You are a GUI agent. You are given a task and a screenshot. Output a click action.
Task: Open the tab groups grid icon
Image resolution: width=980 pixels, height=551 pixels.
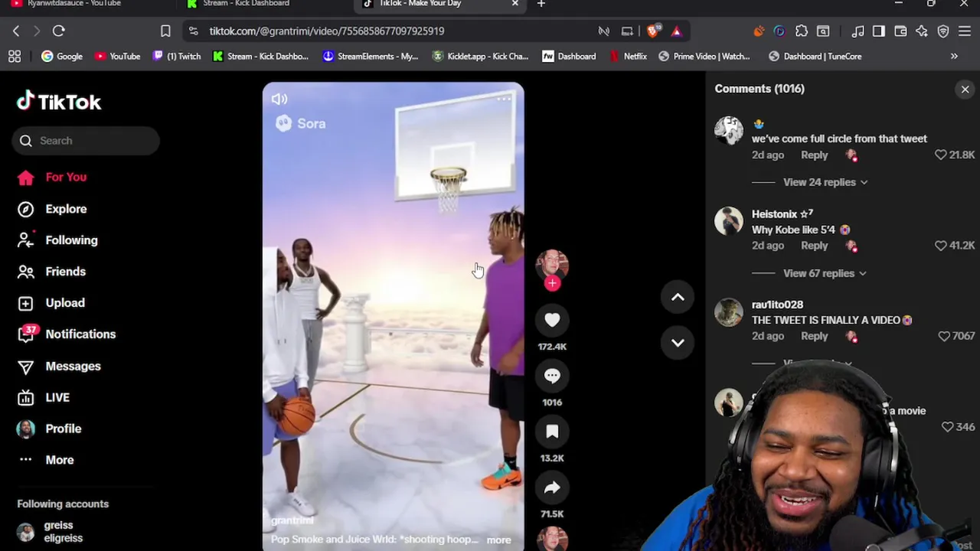coord(15,57)
